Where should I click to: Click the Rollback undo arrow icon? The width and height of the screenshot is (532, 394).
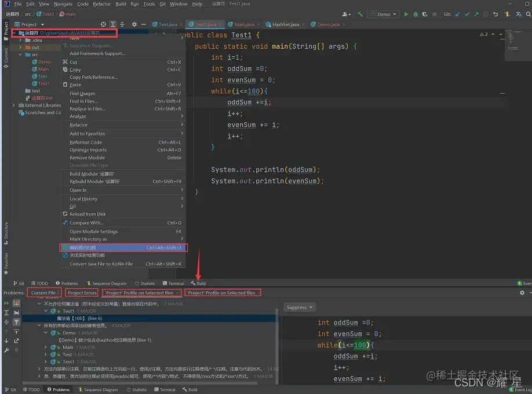pos(495,14)
